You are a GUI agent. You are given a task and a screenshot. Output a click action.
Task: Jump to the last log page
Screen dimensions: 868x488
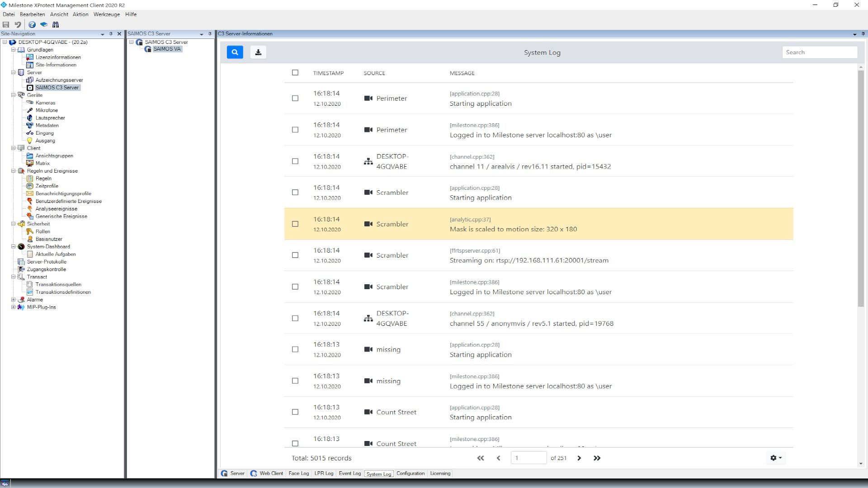point(597,458)
